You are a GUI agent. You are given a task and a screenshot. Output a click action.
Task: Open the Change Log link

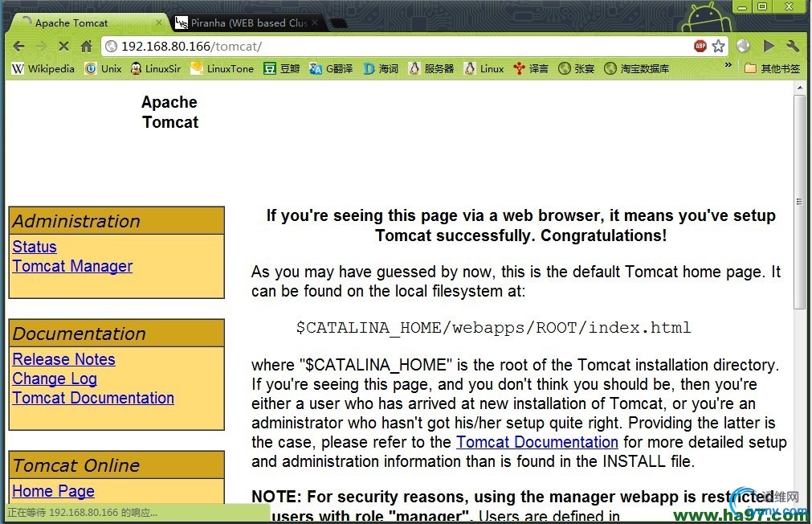[x=55, y=379]
